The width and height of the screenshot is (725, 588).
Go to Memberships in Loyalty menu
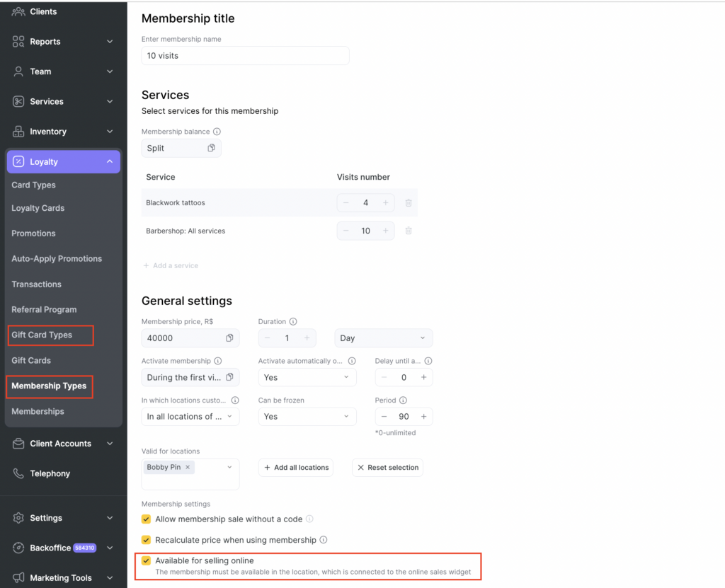(x=38, y=411)
